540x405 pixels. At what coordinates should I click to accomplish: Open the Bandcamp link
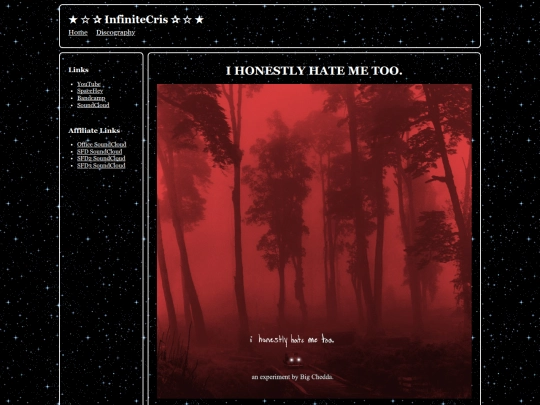[91, 98]
